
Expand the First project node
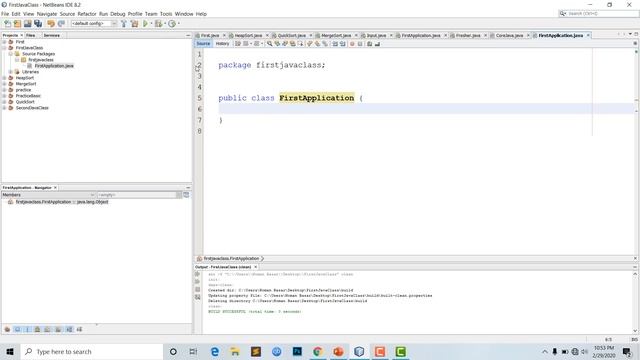(4, 42)
